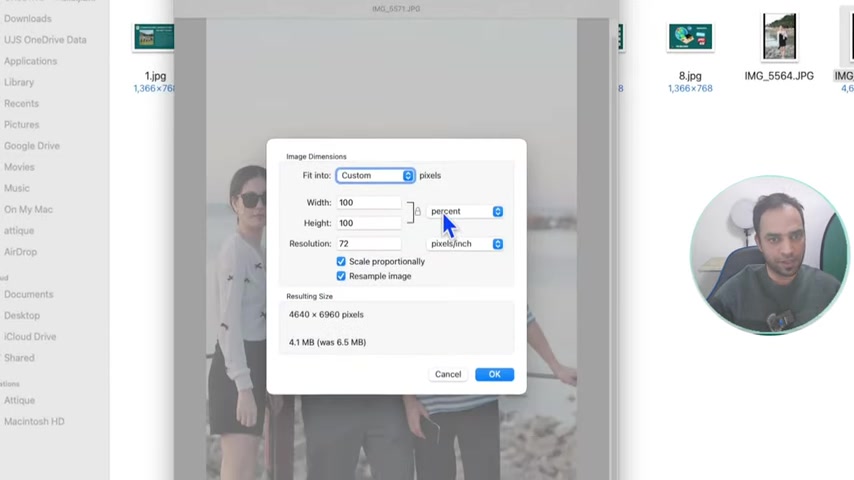
Task: Open Pictures in Finder sidebar
Action: coord(22,125)
